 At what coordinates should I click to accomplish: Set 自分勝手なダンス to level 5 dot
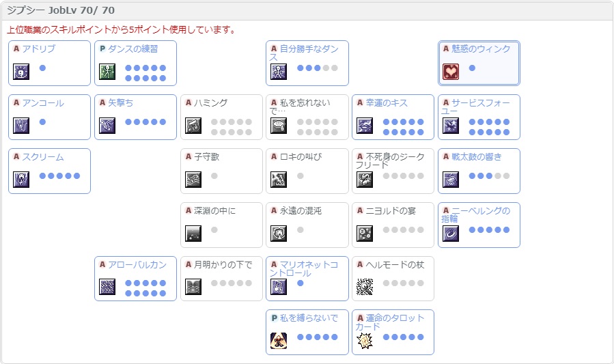point(335,68)
